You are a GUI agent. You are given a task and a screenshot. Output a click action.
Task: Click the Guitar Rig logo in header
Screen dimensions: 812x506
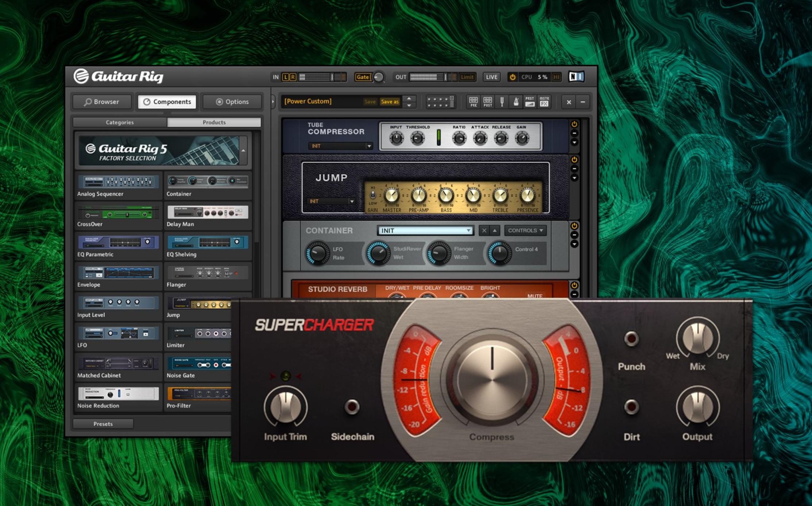coord(118,76)
